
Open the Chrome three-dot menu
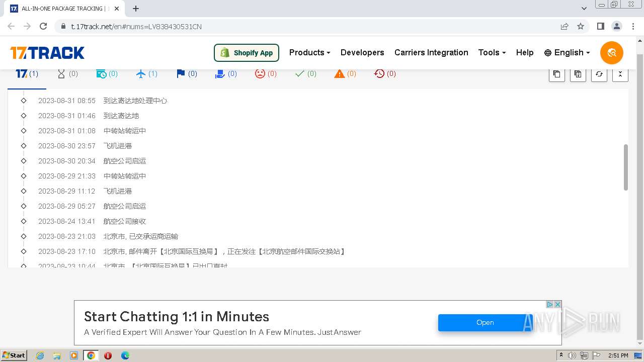tap(632, 26)
